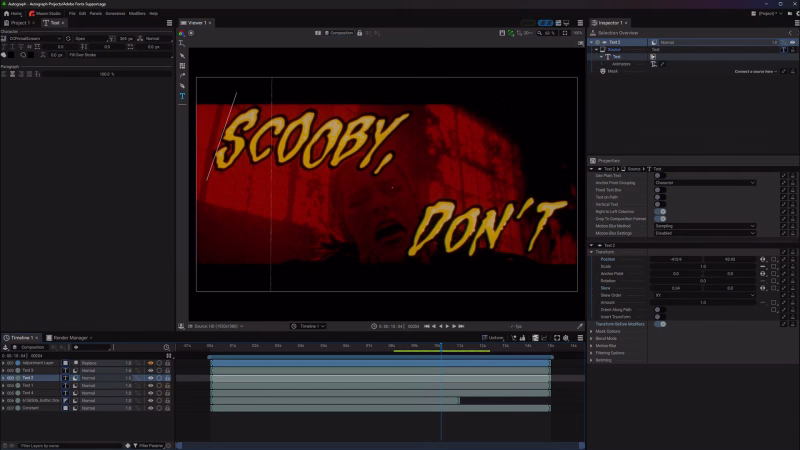The image size is (800, 450).
Task: Switch to Render Manager tab
Action: point(68,338)
